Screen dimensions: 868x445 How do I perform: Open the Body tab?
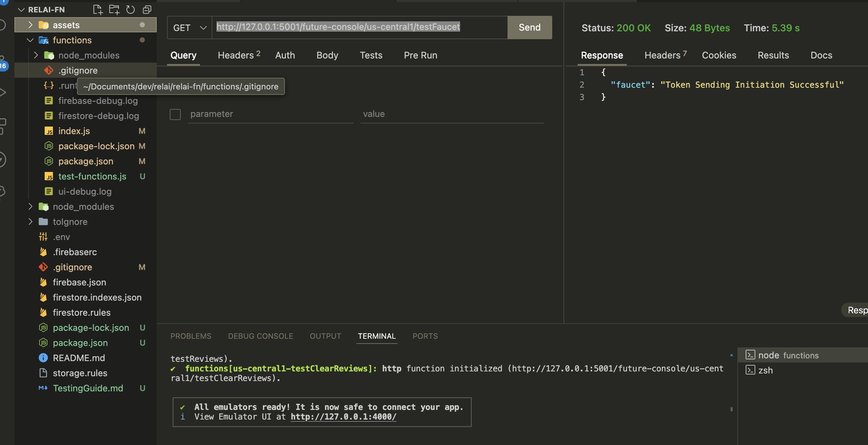click(x=327, y=55)
